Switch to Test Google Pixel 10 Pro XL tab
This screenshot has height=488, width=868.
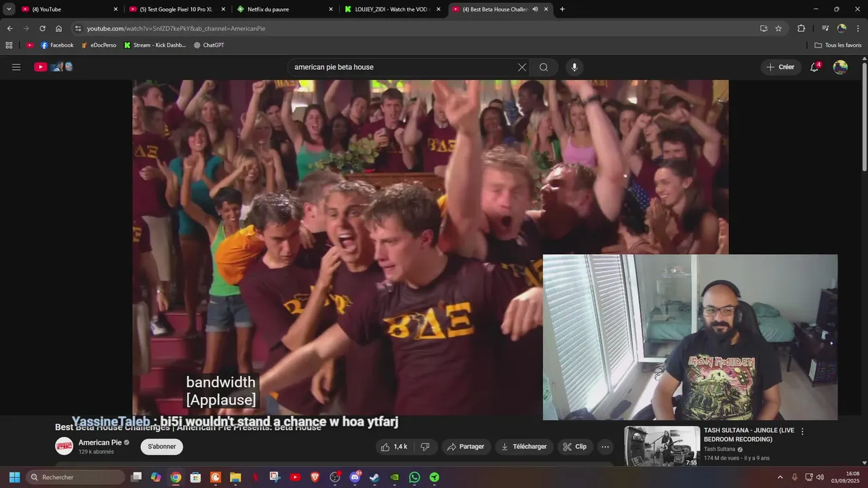pos(176,9)
